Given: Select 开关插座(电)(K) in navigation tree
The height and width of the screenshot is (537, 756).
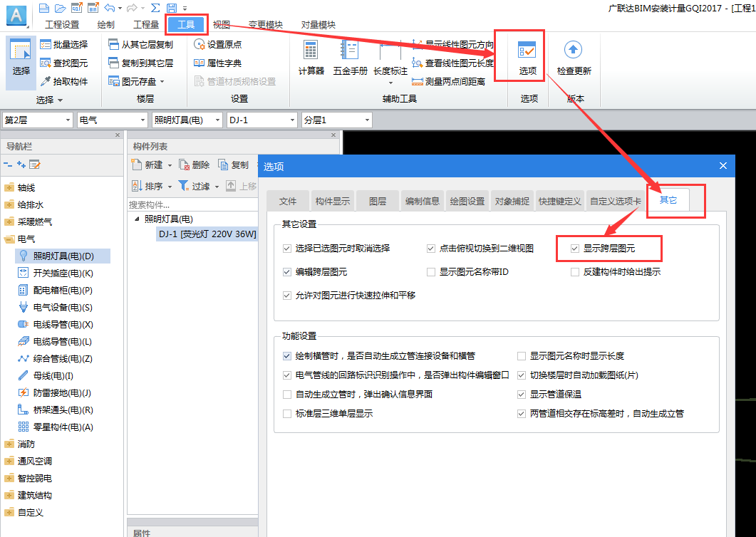Looking at the screenshot, I should click(x=56, y=273).
